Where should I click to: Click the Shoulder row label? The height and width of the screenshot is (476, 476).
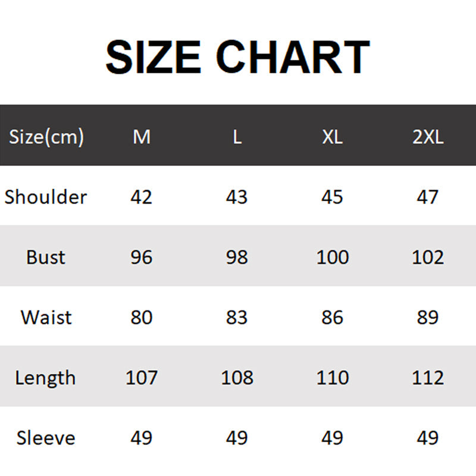[46, 197]
